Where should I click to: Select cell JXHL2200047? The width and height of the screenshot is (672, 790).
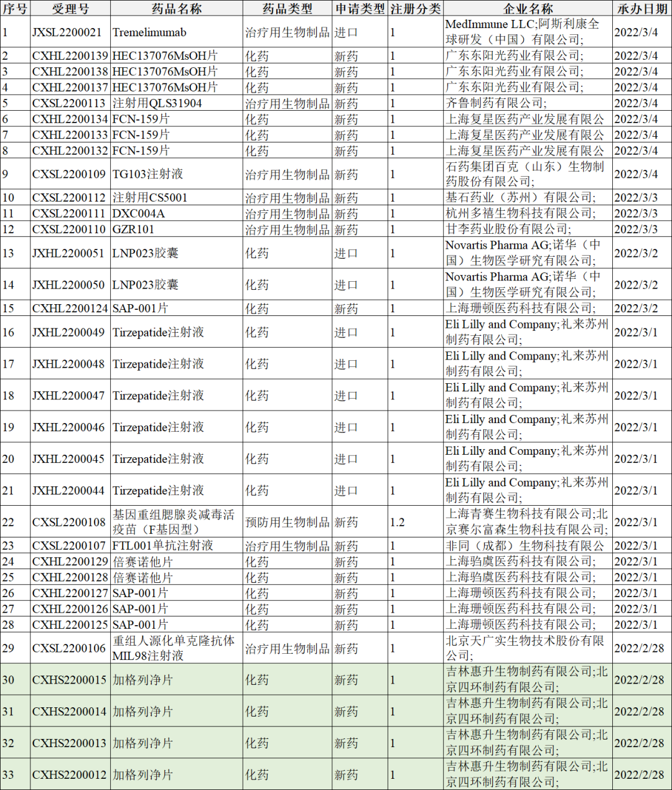pyautogui.click(x=70, y=395)
